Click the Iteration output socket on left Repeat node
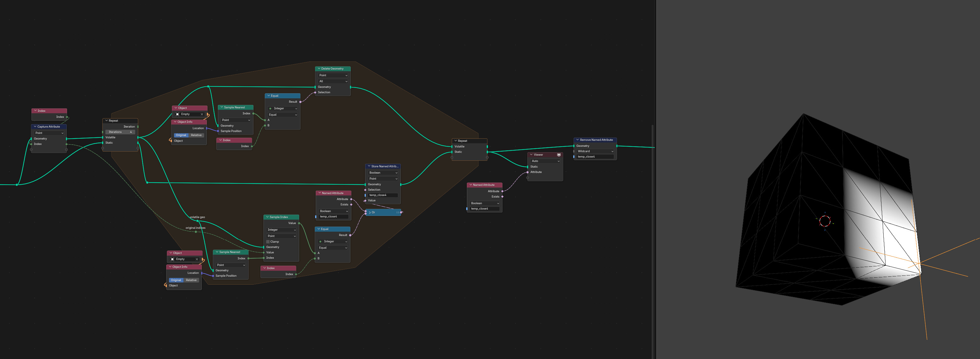This screenshot has height=359, width=980. (x=138, y=127)
